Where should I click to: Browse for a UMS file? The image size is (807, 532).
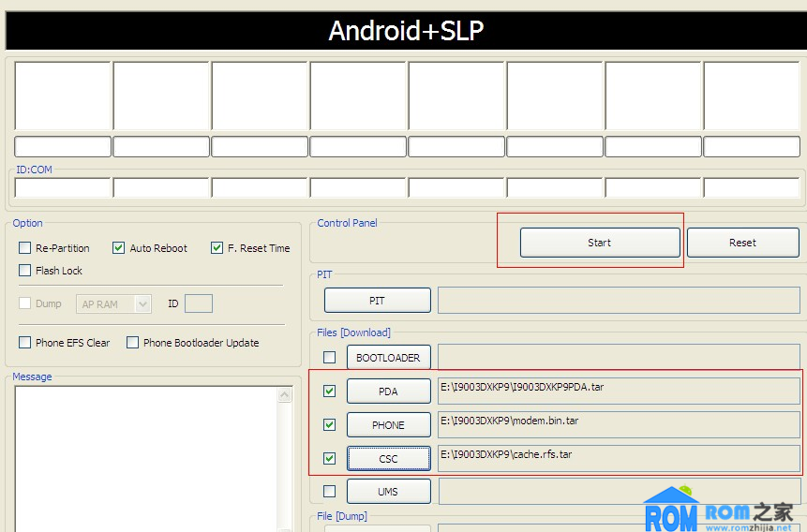[388, 492]
